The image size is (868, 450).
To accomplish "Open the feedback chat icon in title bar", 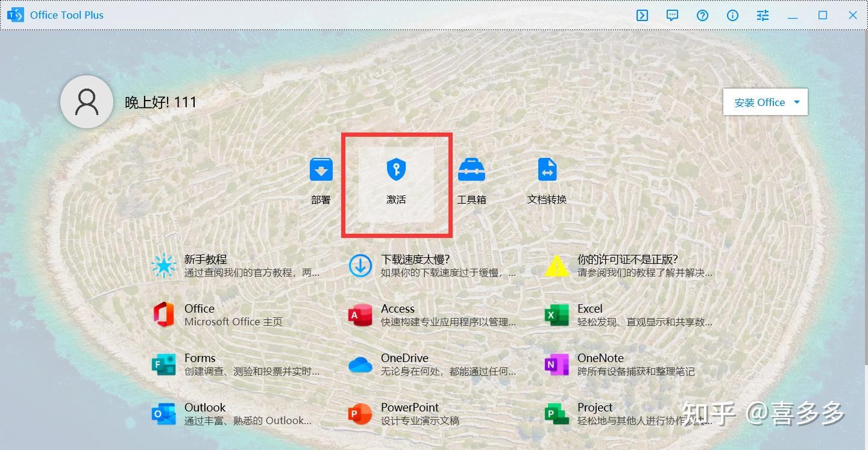I will pos(673,16).
